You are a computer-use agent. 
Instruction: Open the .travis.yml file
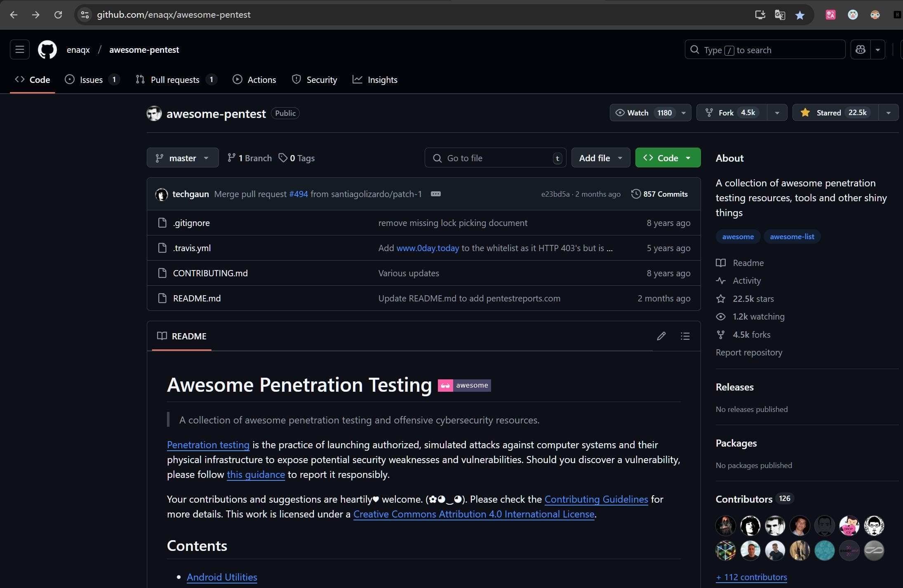pyautogui.click(x=192, y=248)
